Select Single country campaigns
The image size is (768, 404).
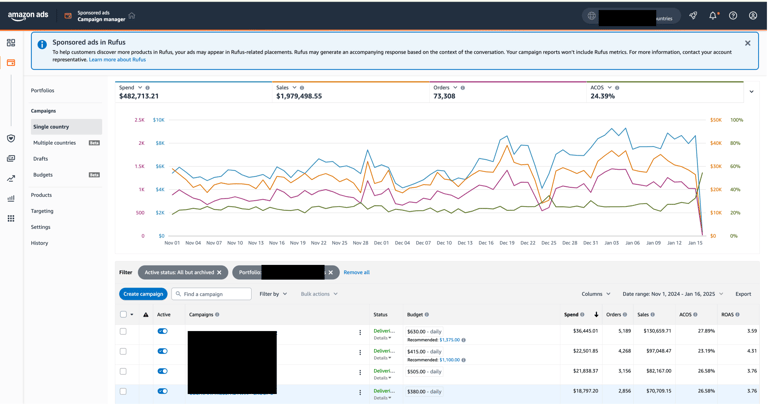click(66, 127)
